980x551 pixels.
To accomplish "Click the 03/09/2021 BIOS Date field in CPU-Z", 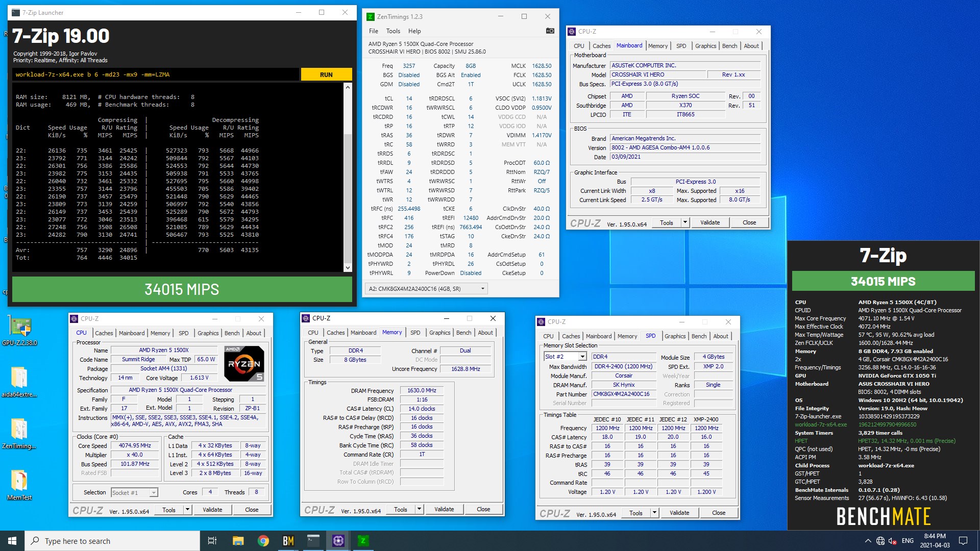I will (x=685, y=157).
